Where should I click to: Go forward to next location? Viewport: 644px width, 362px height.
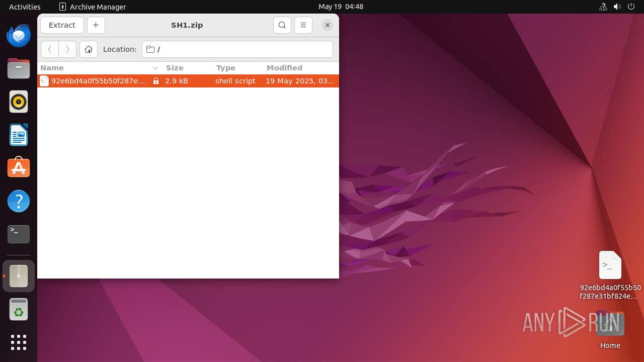[x=67, y=49]
